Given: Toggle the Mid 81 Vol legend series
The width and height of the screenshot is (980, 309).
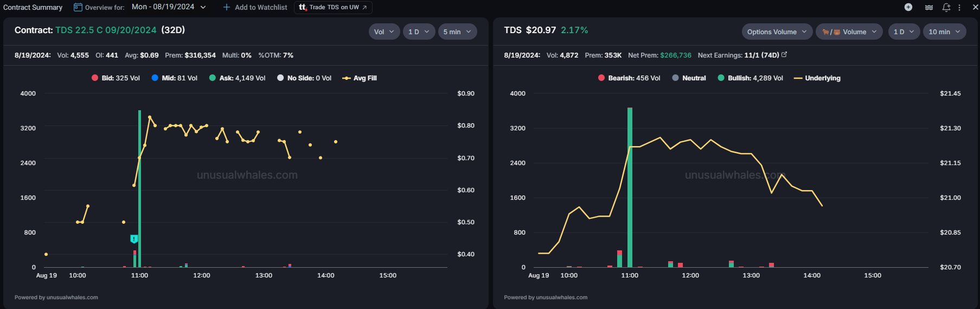Looking at the screenshot, I should point(174,78).
